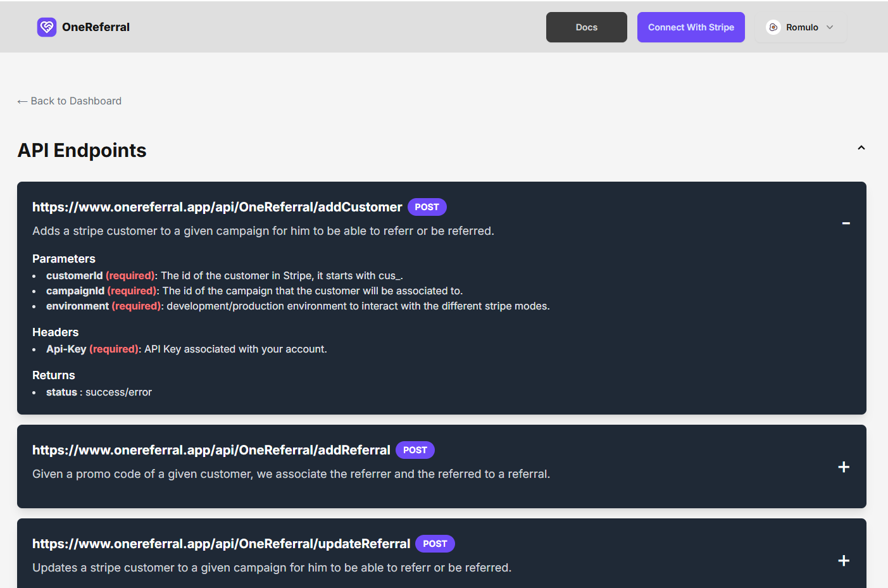The image size is (888, 588).
Task: Click the chevron beside Romulo
Action: tap(830, 27)
